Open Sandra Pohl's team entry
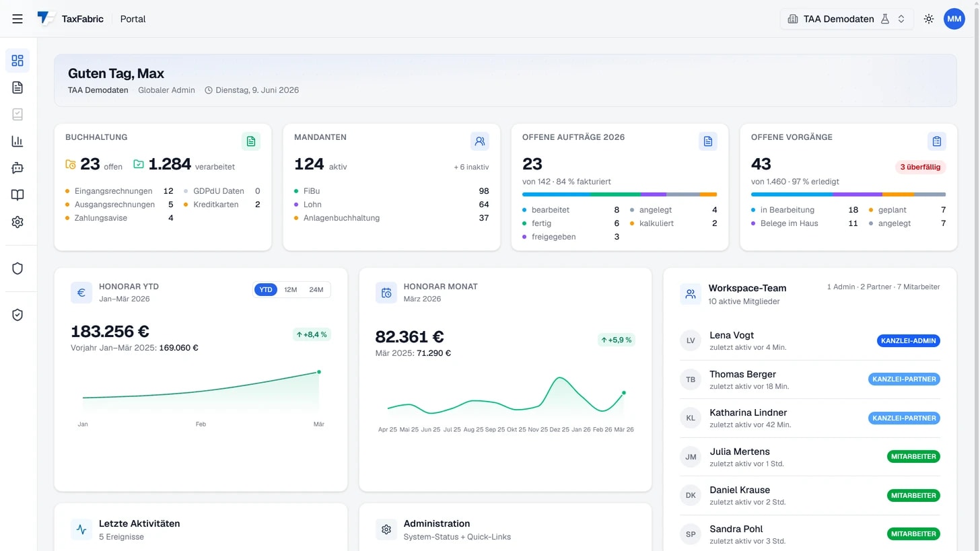 (810, 534)
